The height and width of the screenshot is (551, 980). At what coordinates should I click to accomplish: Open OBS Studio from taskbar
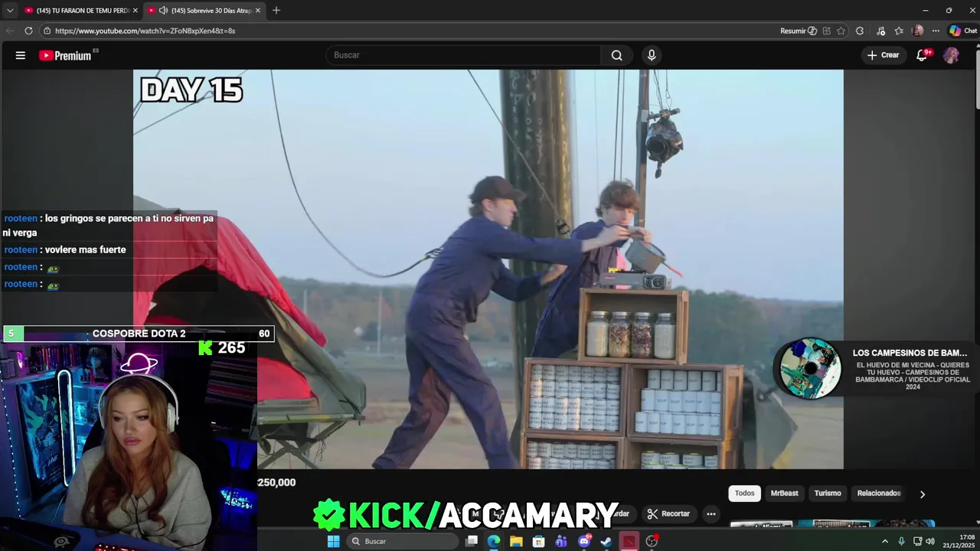coord(652,541)
